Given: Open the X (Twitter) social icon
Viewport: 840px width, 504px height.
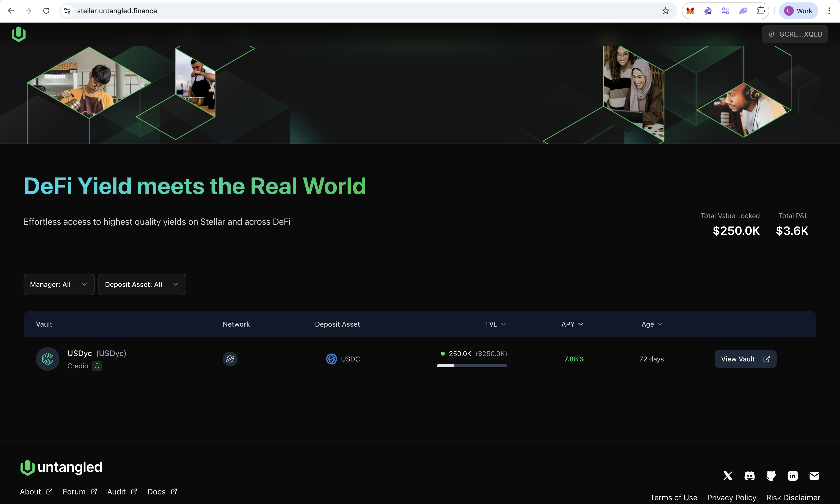Looking at the screenshot, I should click(728, 476).
